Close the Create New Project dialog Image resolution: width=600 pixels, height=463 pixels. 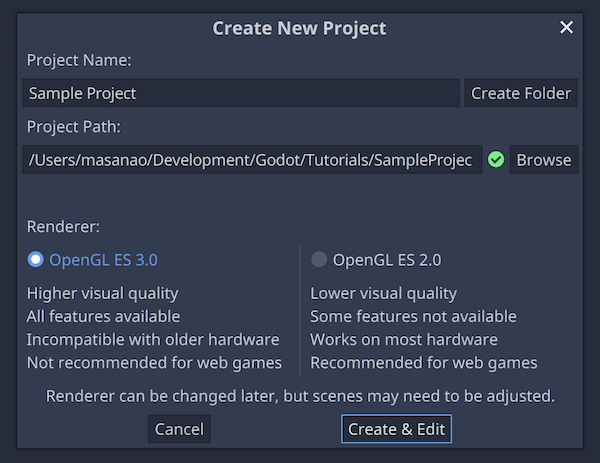566,28
